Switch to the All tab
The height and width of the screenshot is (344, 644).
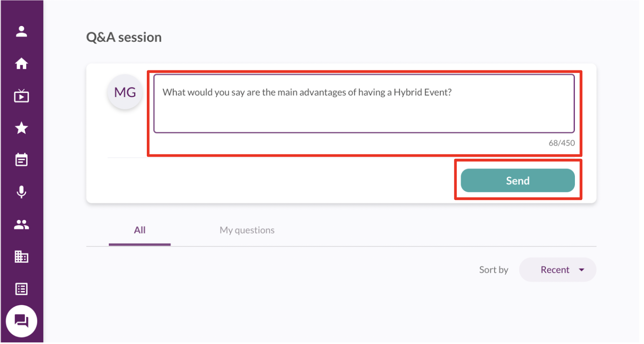pos(140,230)
